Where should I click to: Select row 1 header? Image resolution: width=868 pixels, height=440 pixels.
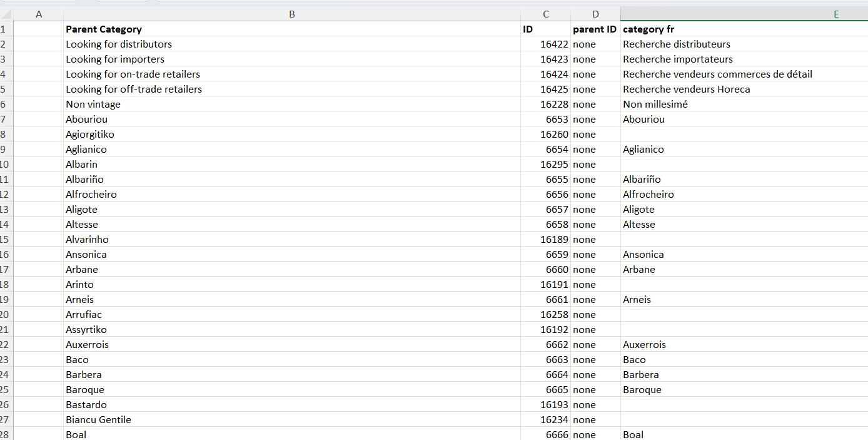point(5,29)
